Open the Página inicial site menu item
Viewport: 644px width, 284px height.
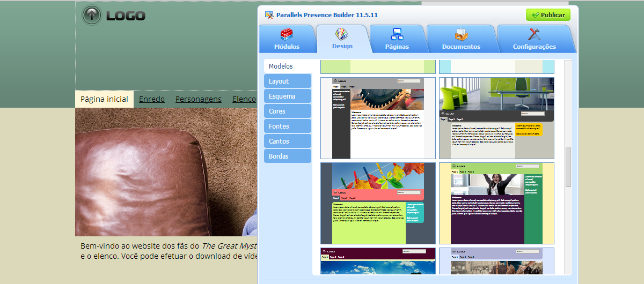click(104, 99)
